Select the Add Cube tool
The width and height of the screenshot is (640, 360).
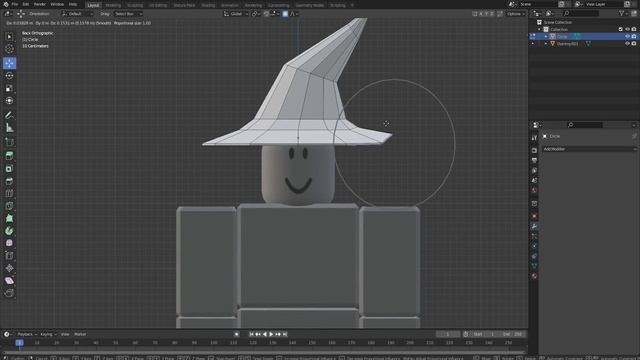tap(9, 142)
